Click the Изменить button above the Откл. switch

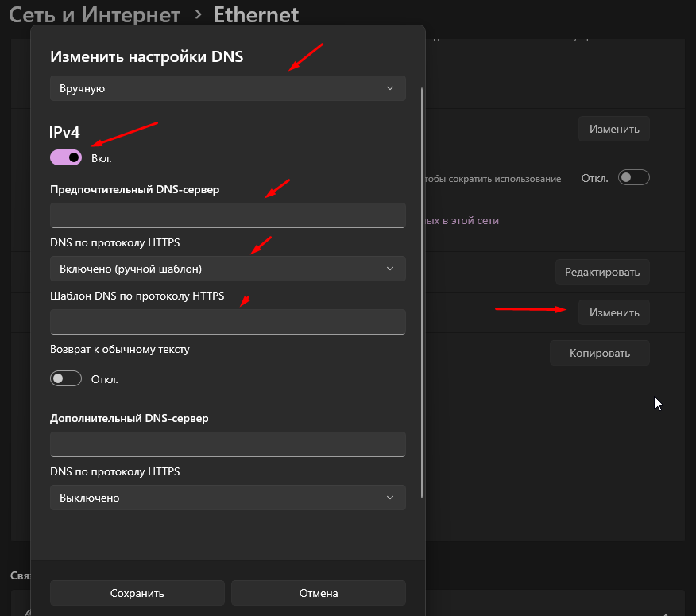pos(613,129)
